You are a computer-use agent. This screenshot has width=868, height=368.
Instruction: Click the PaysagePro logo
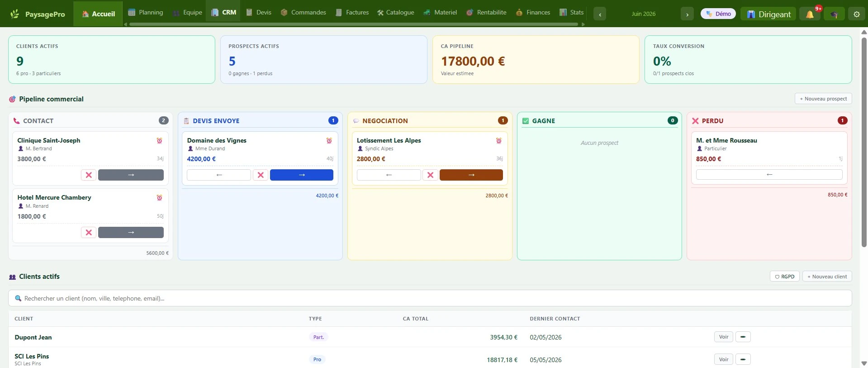38,14
